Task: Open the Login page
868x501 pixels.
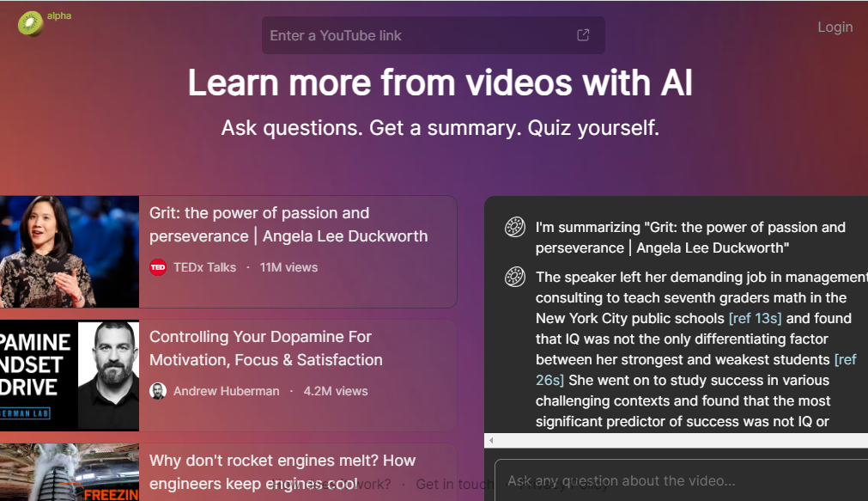Action: pos(835,27)
